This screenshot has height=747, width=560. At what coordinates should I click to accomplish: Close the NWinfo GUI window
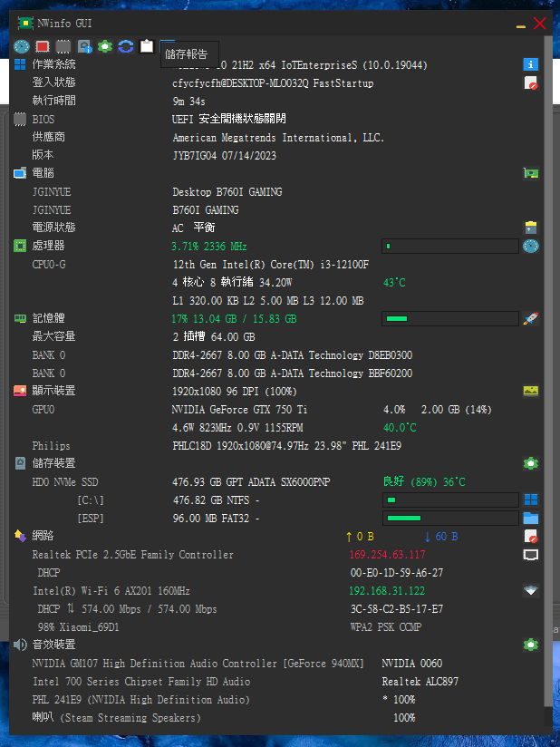click(539, 23)
